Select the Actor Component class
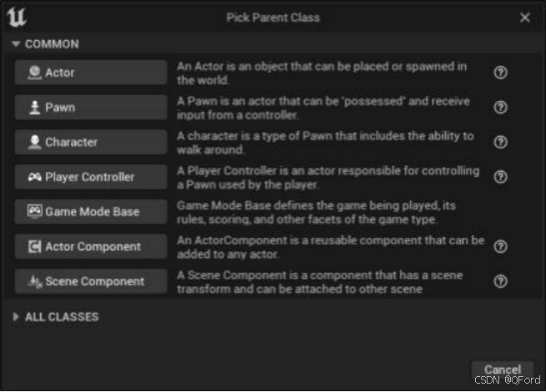The height and width of the screenshot is (392, 546). [90, 247]
